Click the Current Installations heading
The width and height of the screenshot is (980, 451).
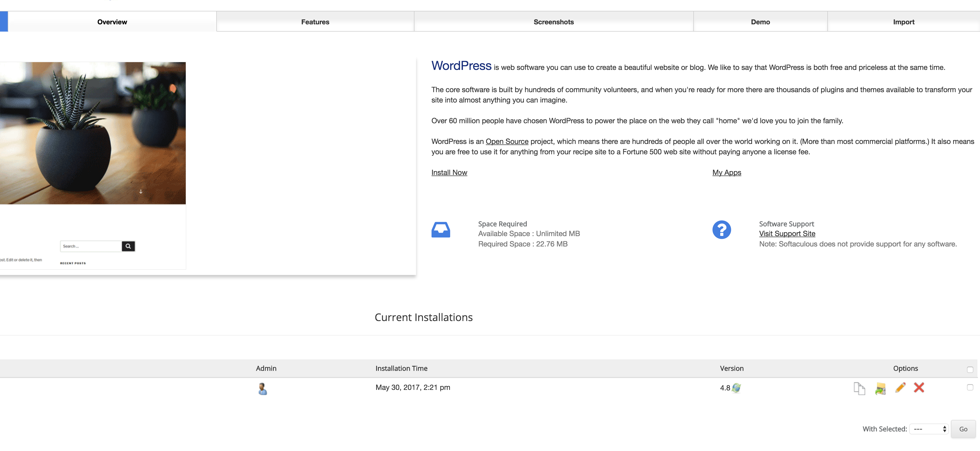click(x=424, y=317)
